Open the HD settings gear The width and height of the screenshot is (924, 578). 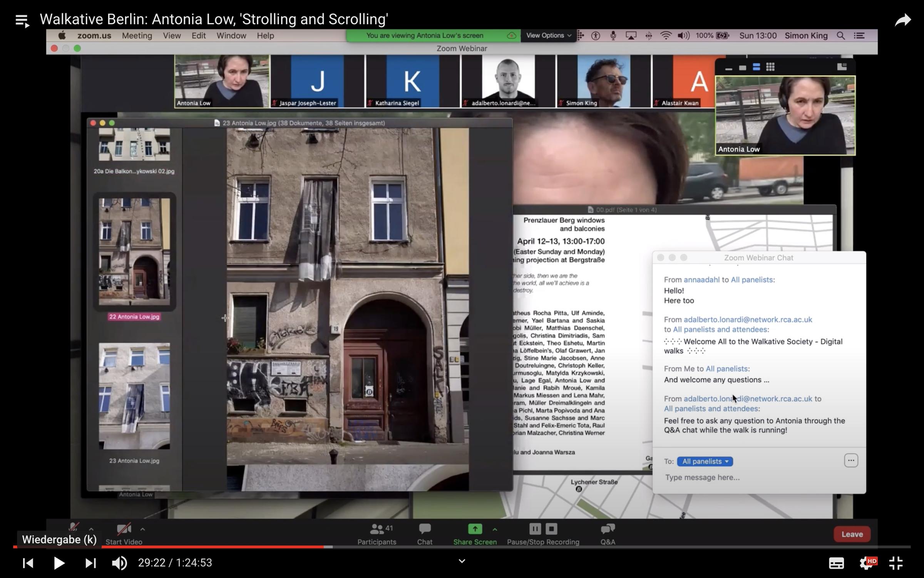coord(866,563)
